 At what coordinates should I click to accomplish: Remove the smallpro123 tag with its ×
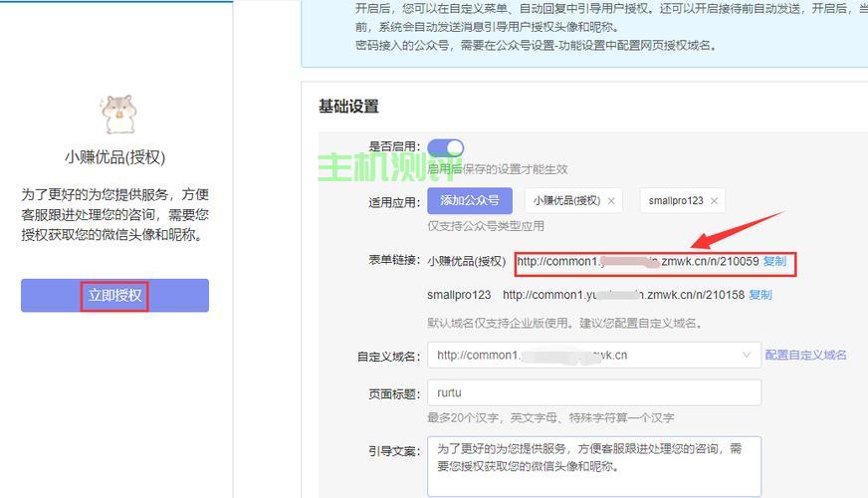click(714, 201)
